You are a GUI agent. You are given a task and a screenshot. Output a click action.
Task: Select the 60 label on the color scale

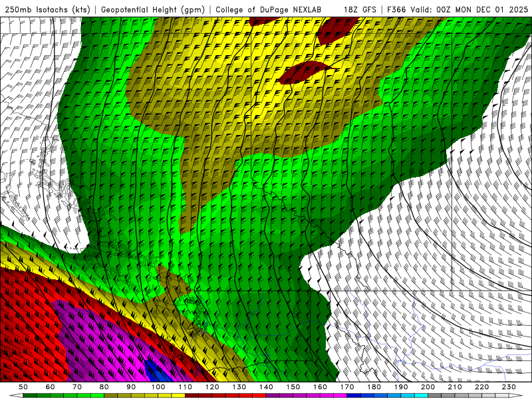click(50, 387)
